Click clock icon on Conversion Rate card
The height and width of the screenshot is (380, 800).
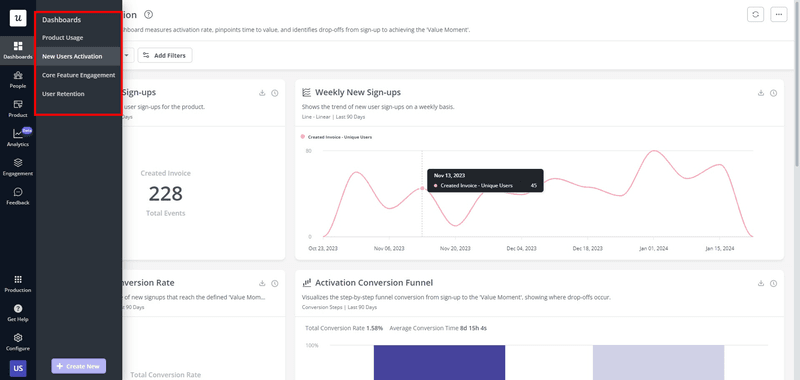tap(274, 283)
